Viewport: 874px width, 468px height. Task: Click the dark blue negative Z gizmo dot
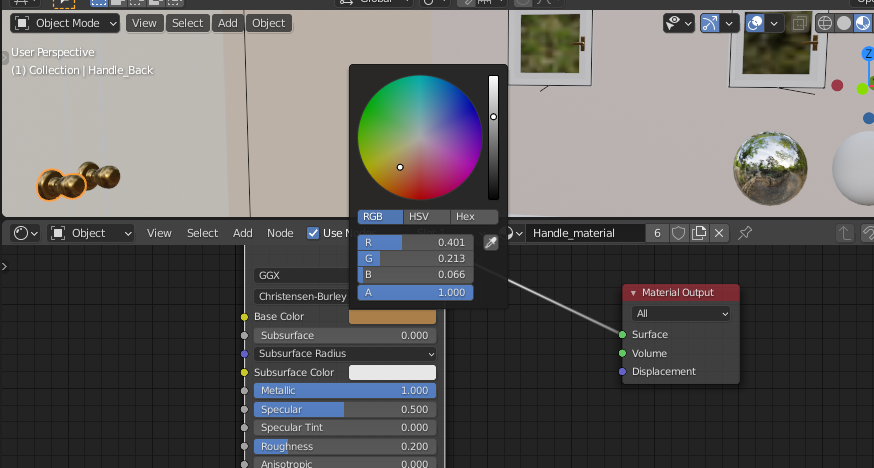[868, 118]
